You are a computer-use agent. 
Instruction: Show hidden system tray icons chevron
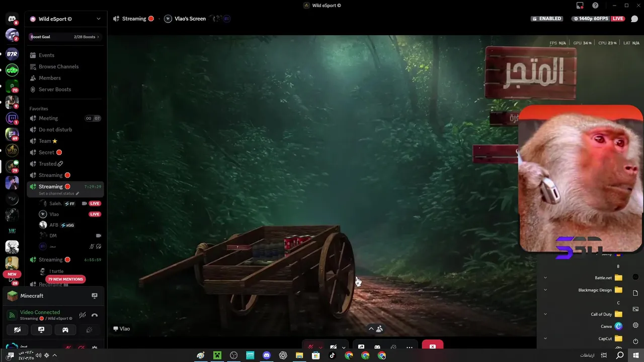coord(54,355)
